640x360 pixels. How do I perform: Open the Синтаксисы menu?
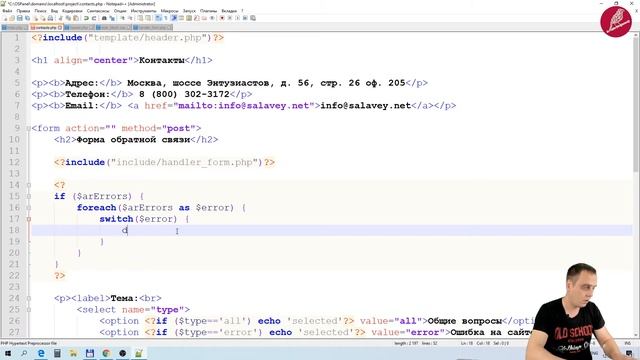pos(98,11)
